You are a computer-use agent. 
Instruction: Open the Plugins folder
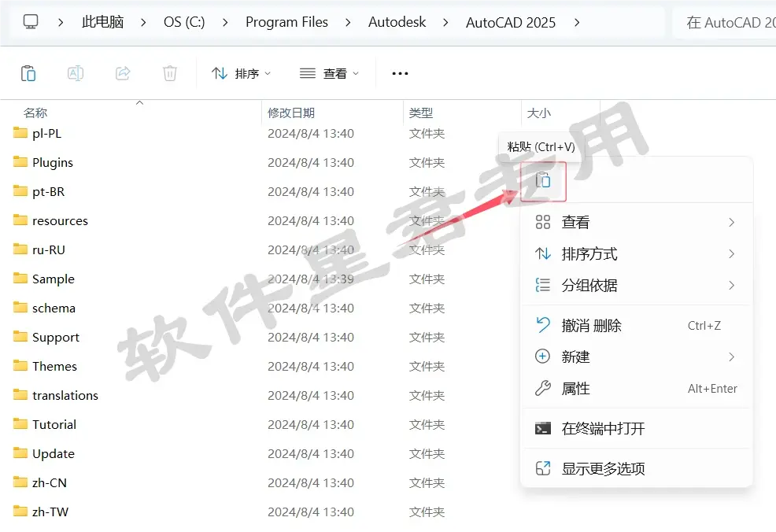point(53,162)
